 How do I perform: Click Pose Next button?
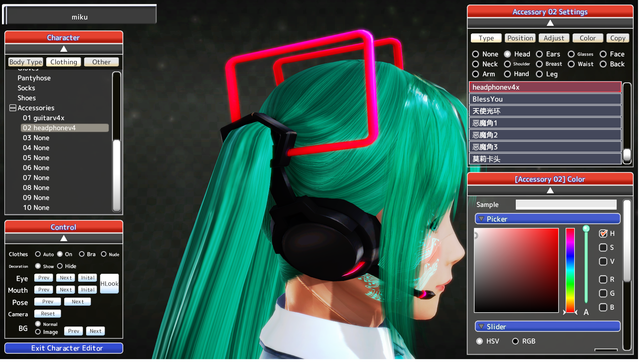(x=78, y=302)
